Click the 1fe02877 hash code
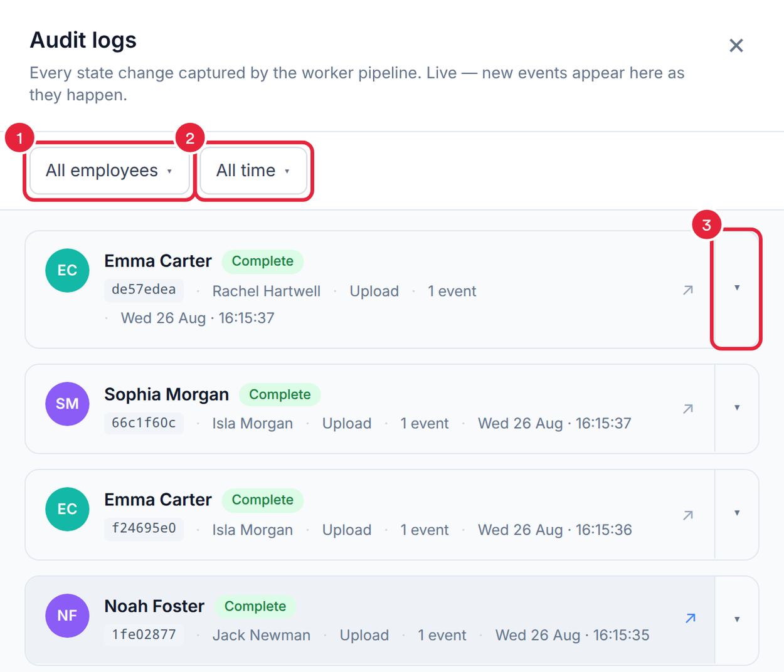784x672 pixels. pos(144,634)
